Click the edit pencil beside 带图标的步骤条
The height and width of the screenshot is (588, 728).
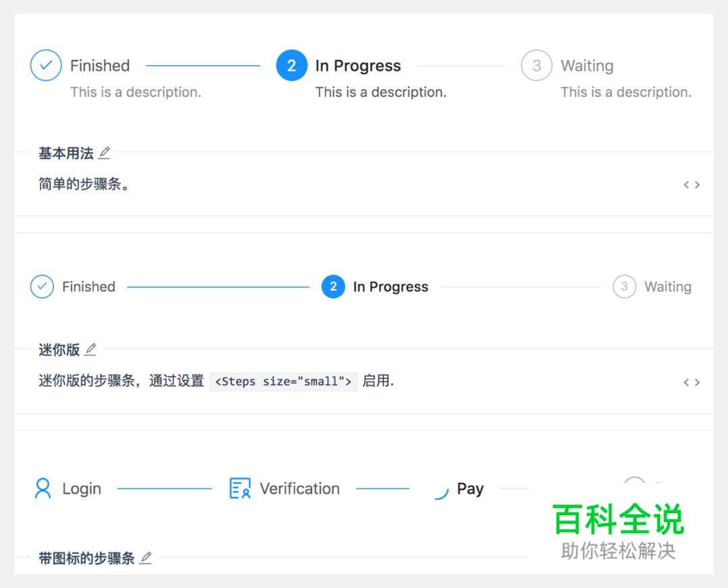click(x=147, y=558)
